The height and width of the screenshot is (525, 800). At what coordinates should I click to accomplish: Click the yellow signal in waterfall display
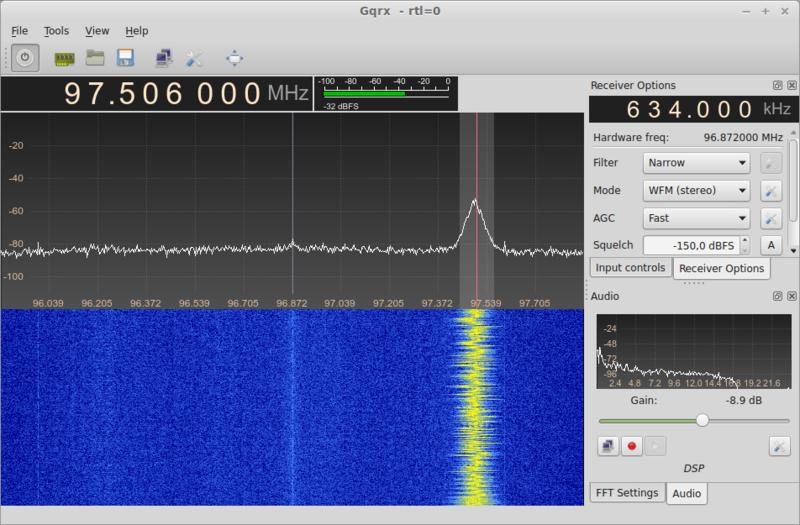click(x=476, y=408)
